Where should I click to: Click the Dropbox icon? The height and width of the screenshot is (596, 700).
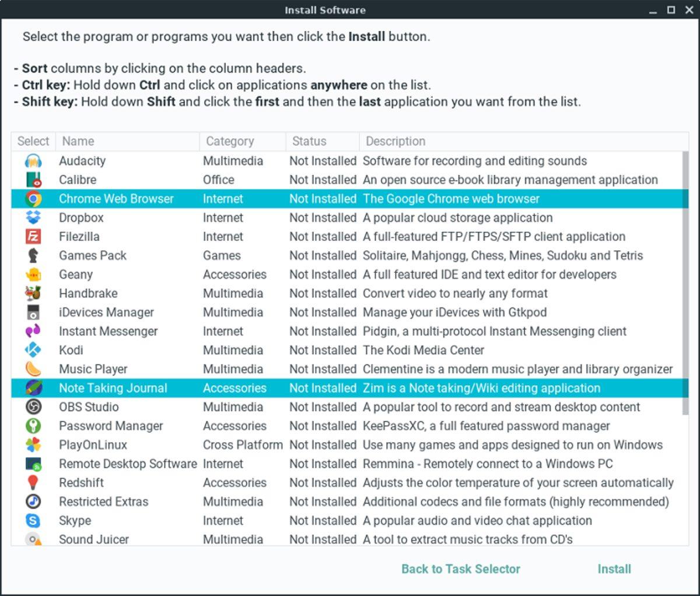pos(32,218)
